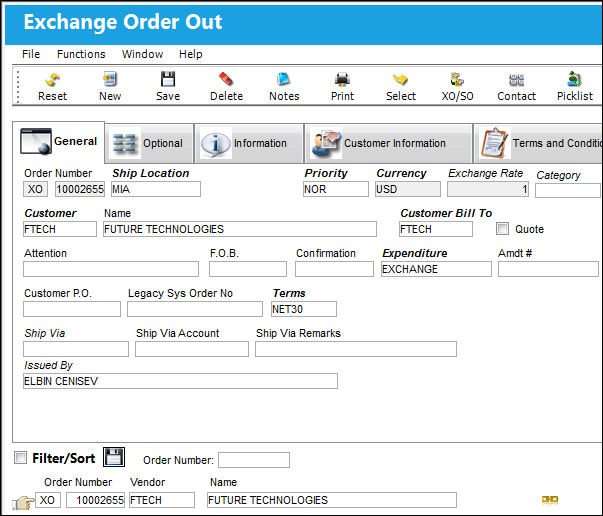
Task: Click the Ship Via Remarks field
Action: [356, 349]
